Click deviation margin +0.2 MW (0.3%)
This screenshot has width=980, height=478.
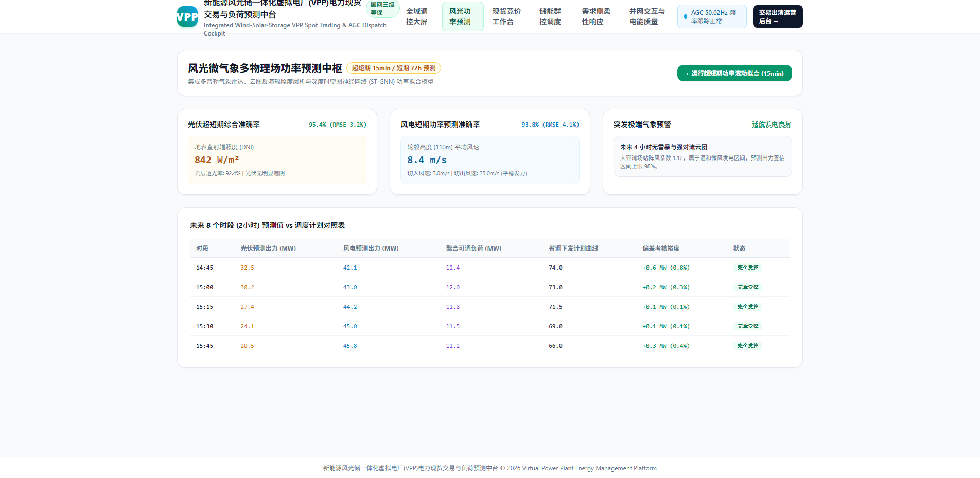click(666, 287)
